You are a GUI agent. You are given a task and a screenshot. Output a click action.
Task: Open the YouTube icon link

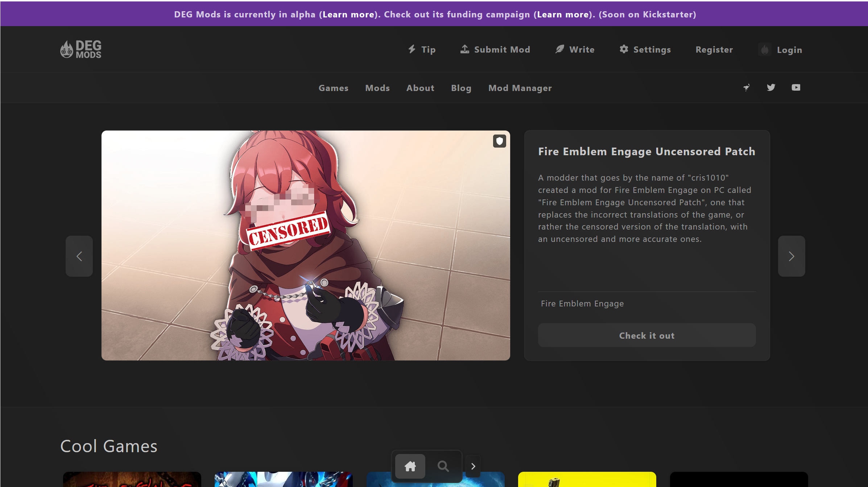(796, 87)
